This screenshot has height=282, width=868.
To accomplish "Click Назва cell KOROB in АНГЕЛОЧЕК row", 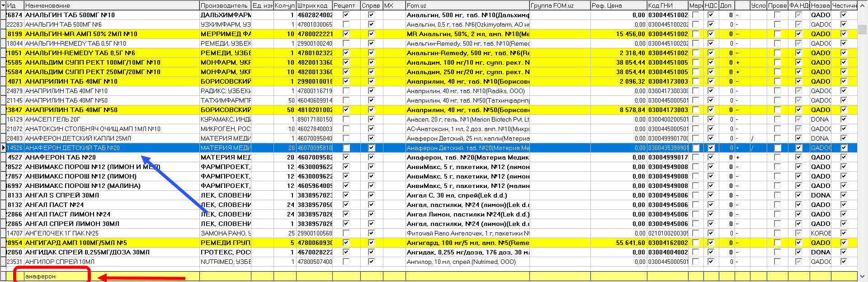I will pyautogui.click(x=821, y=233).
